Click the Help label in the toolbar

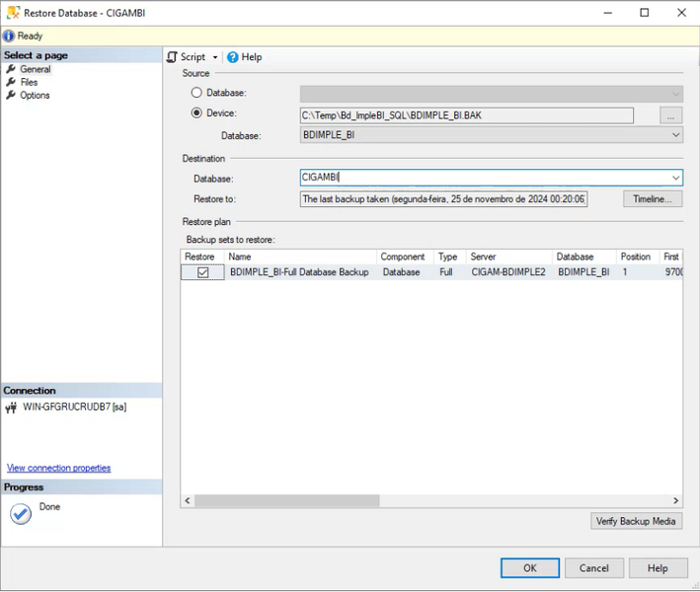[x=252, y=57]
